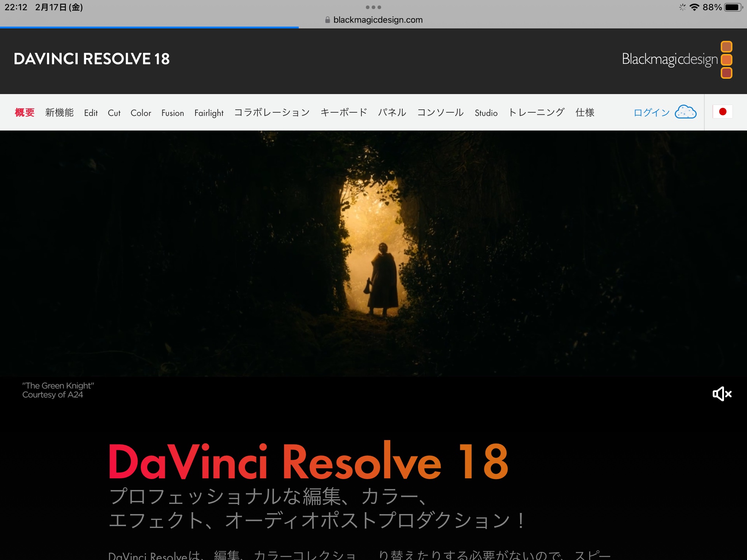Click the Green Knight hero video

point(373,253)
